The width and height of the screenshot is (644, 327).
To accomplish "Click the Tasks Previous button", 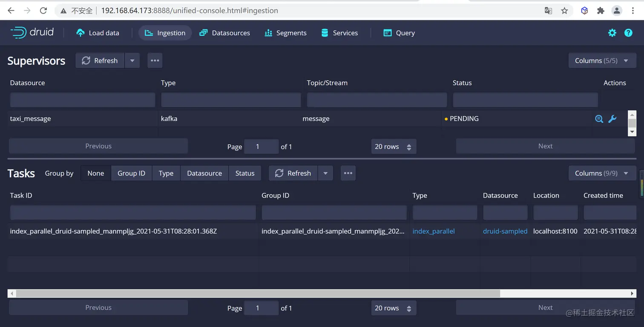I will [98, 307].
